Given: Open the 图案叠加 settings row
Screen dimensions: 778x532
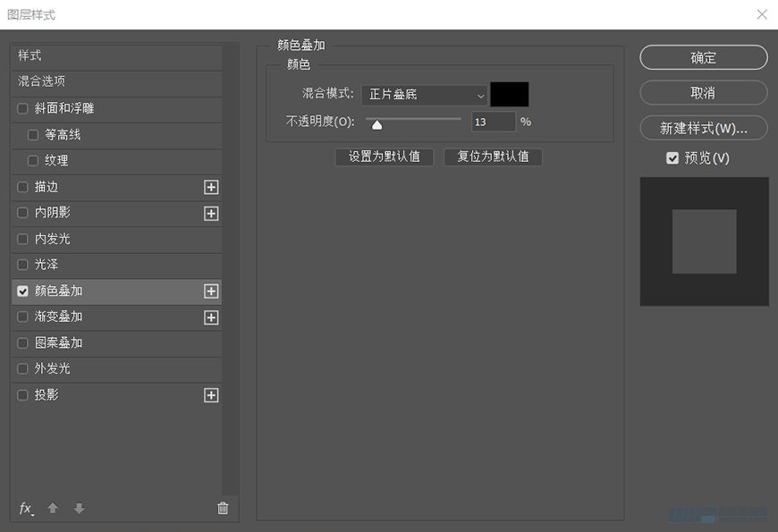Looking at the screenshot, I should click(x=116, y=343).
